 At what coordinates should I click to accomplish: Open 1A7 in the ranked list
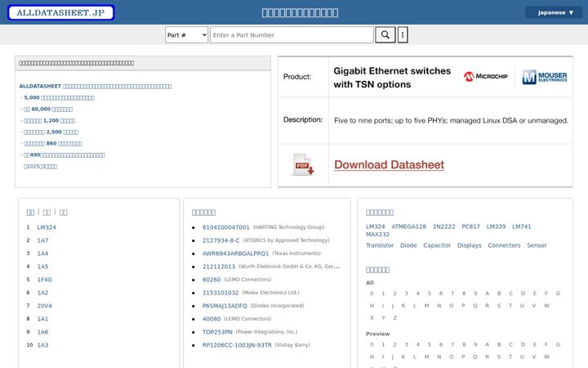coord(42,240)
